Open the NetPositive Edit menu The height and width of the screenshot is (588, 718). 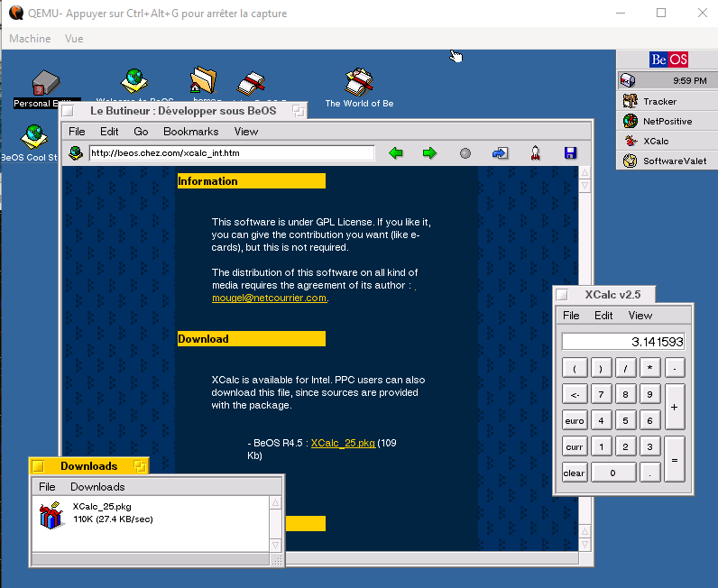pos(109,132)
